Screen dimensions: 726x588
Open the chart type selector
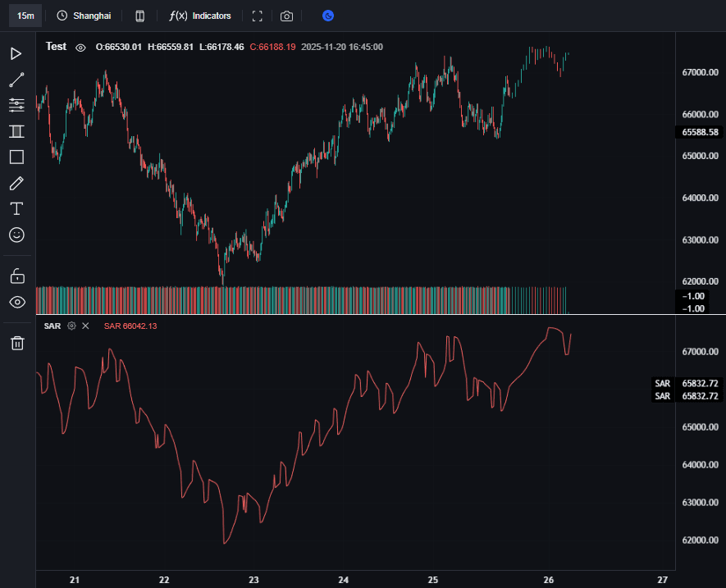pos(140,16)
